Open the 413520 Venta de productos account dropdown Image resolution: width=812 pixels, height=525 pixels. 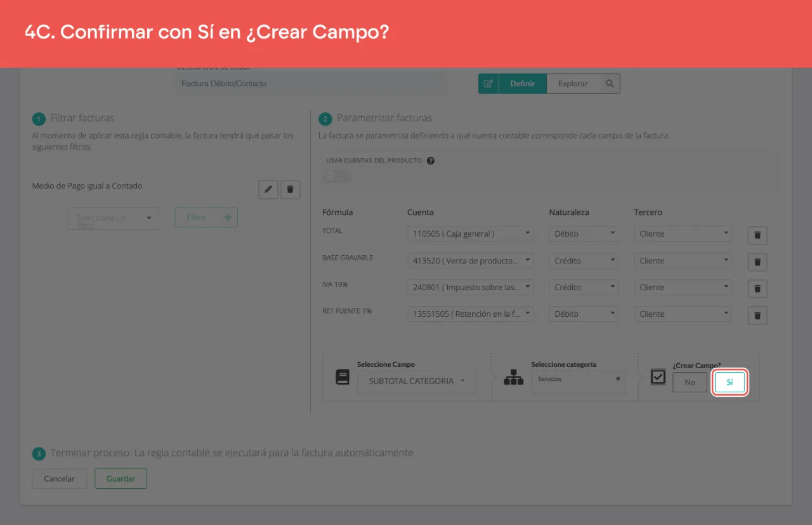(x=471, y=260)
